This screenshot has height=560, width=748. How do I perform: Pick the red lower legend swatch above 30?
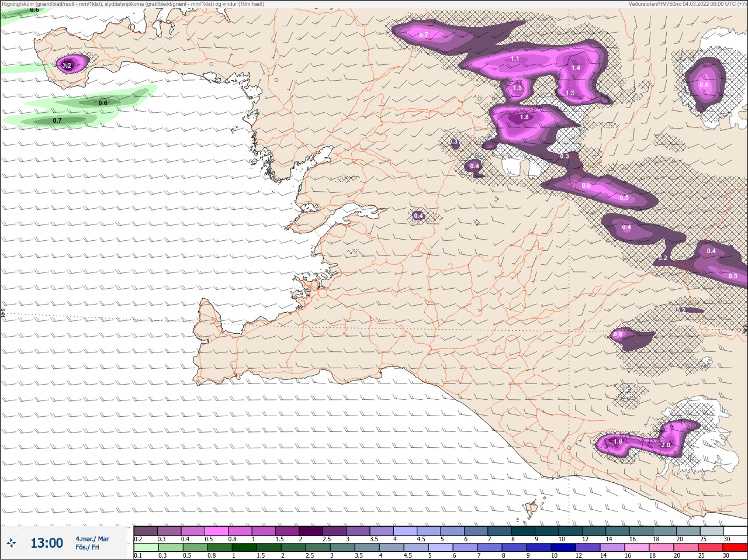pyautogui.click(x=735, y=548)
